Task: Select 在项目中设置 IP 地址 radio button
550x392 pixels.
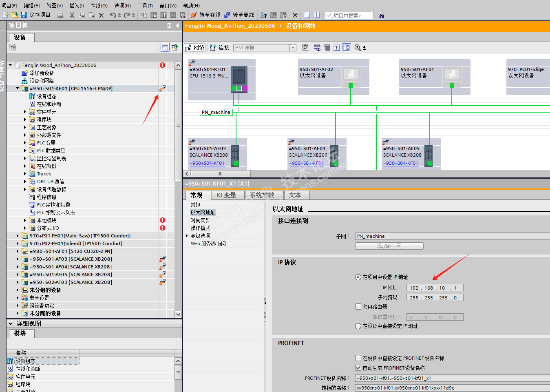Action: (358, 277)
